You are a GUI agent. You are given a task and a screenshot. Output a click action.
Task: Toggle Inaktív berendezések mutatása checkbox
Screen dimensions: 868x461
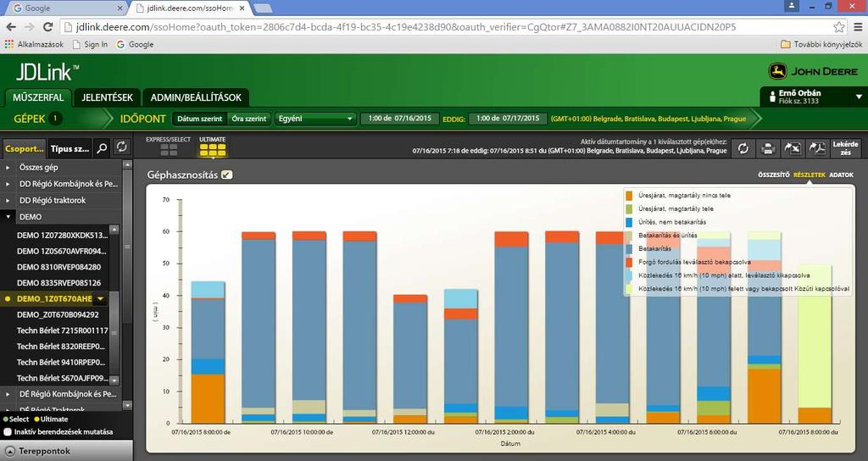point(8,431)
